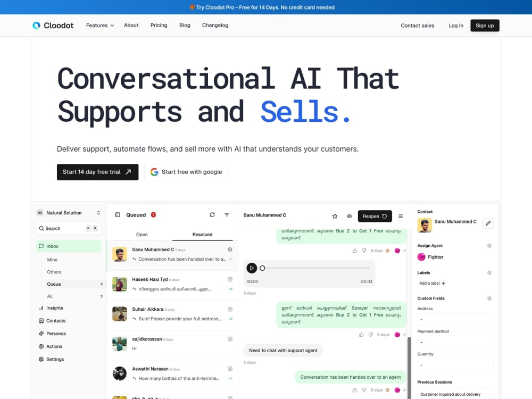
Task: Open the chat header hamburger menu
Action: 401,216
